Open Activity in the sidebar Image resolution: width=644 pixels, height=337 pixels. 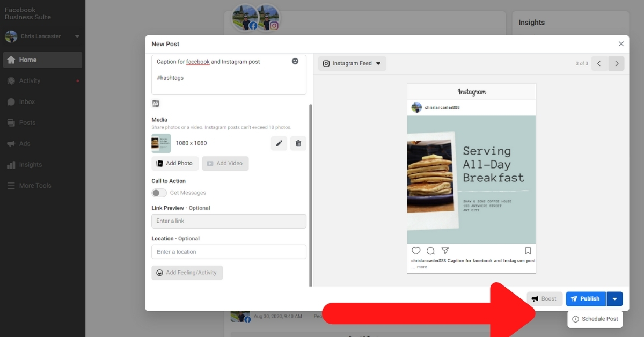(x=42, y=80)
